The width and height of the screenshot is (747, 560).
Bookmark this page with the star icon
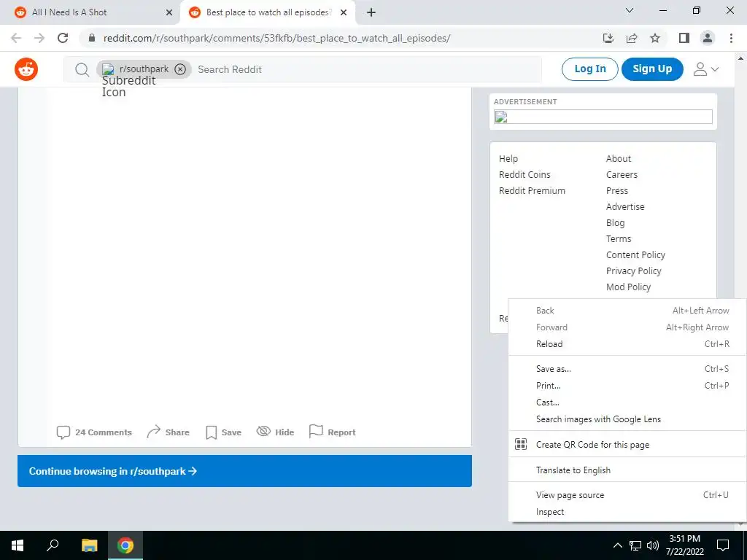tap(655, 38)
